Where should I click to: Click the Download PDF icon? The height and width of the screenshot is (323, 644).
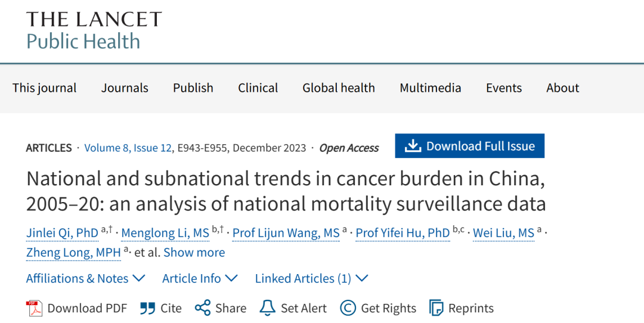point(35,308)
